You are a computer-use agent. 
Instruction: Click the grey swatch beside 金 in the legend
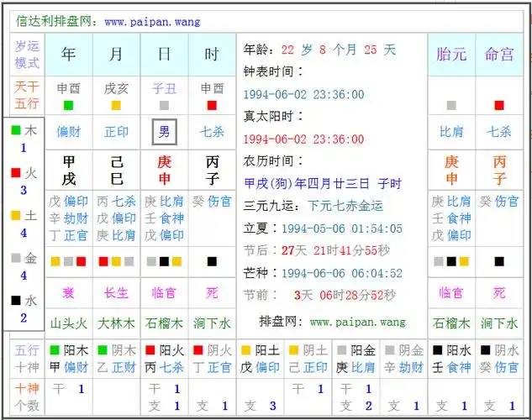[16, 258]
